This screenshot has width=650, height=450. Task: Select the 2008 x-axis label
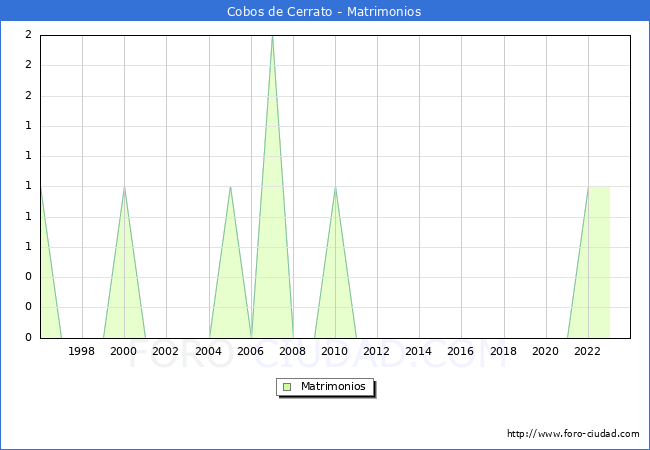click(293, 351)
